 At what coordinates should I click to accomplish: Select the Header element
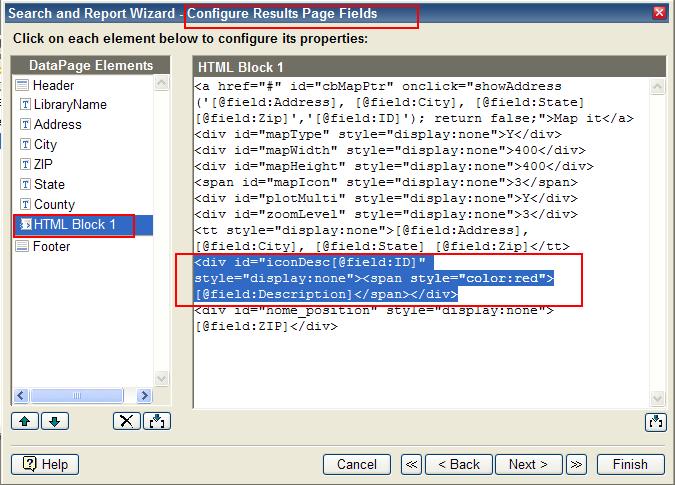tap(53, 85)
